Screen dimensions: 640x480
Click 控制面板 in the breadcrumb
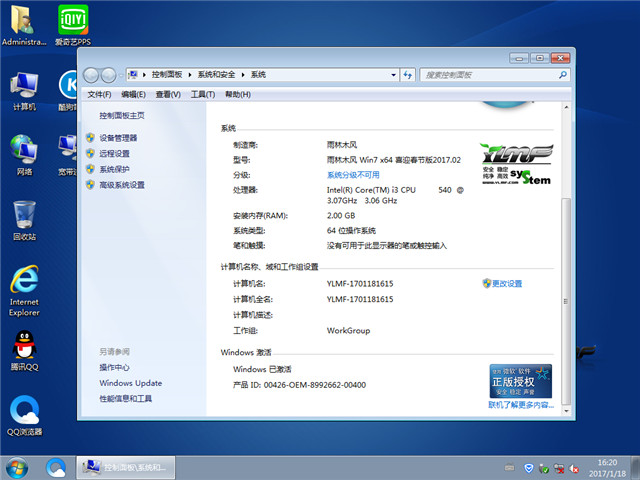[167, 75]
